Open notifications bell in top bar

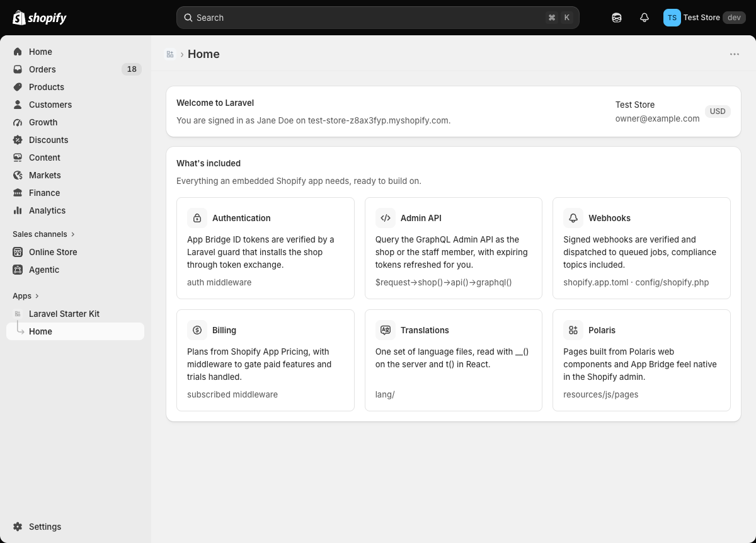point(644,18)
